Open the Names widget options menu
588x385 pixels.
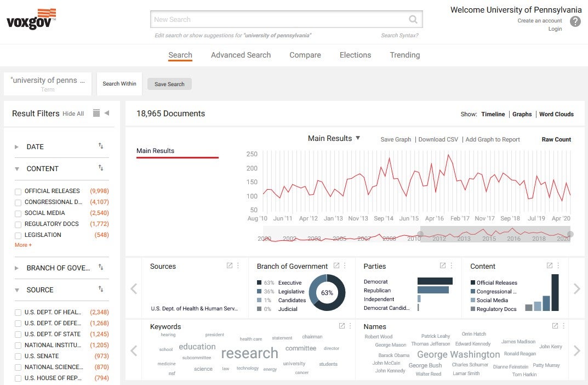564,326
